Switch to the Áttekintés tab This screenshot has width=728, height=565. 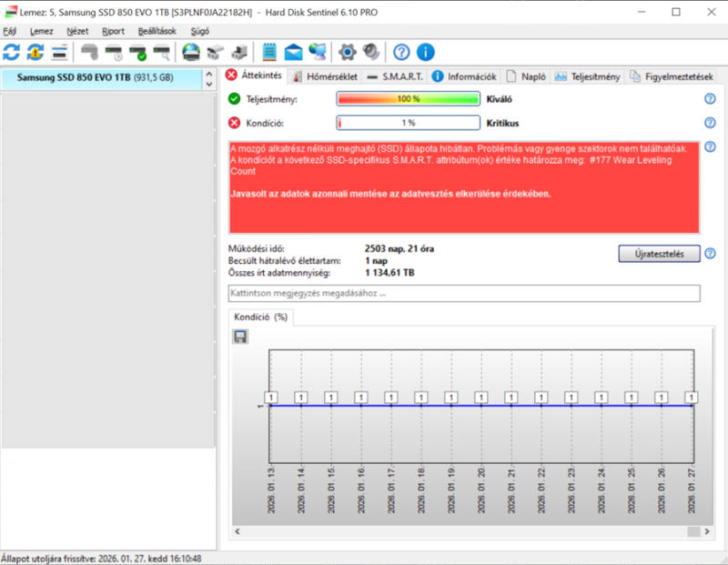click(255, 76)
